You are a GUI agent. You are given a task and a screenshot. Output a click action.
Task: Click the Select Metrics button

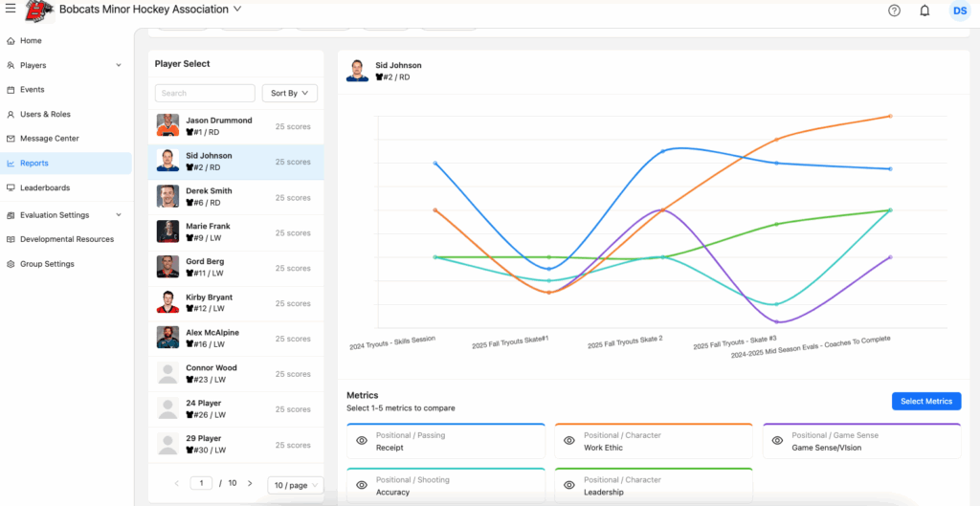925,402
